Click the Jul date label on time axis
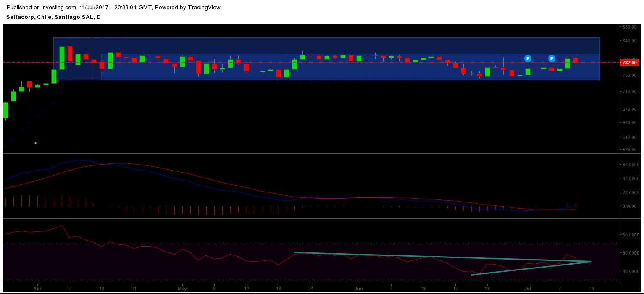 tap(527, 289)
